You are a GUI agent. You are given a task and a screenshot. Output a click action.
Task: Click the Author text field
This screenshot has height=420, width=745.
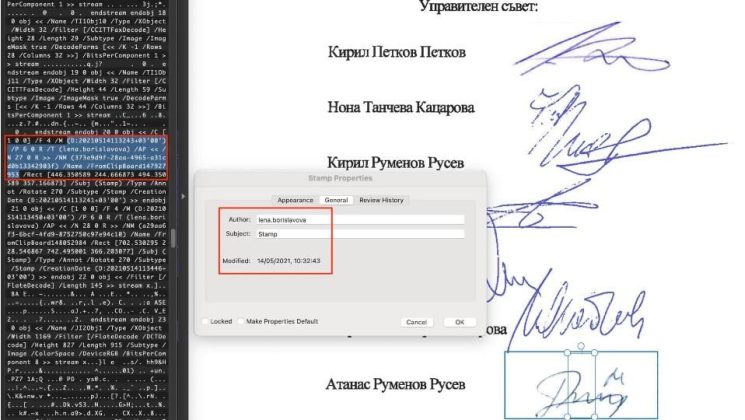(x=361, y=219)
